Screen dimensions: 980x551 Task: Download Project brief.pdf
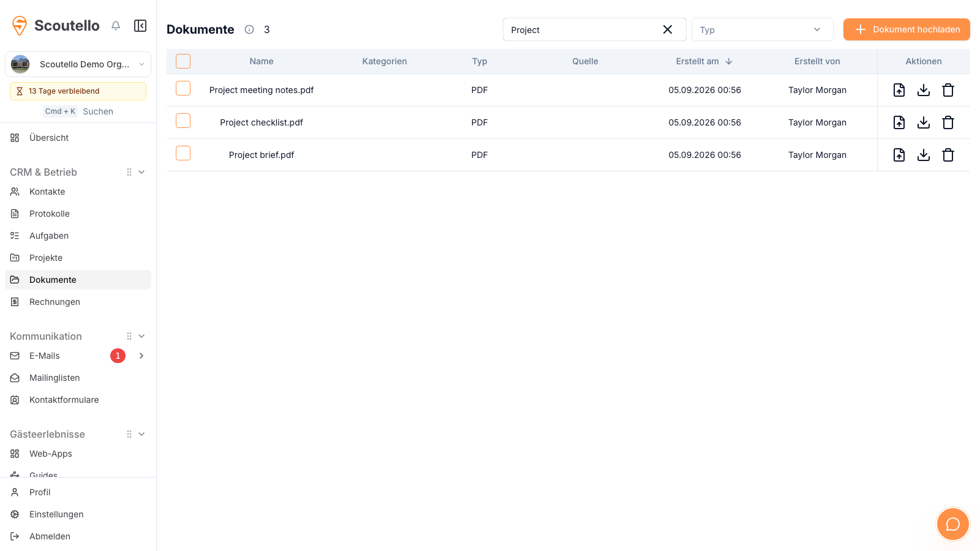coord(924,155)
